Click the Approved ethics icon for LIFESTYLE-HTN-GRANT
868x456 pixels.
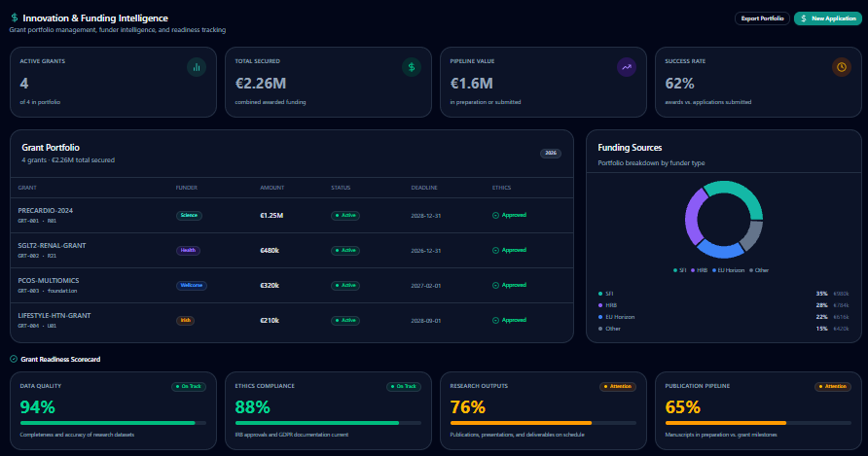495,321
